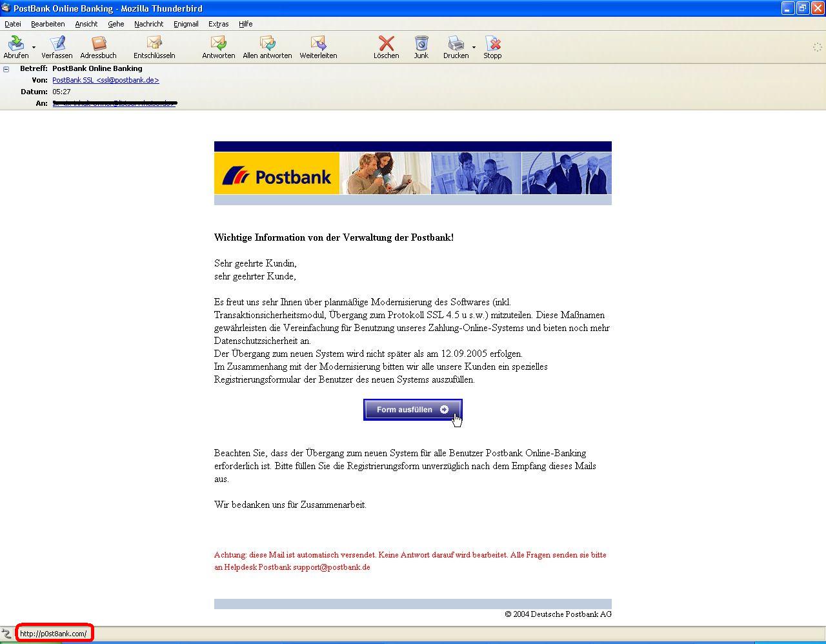Click the heading Wichtige Information text

pyautogui.click(x=334, y=237)
